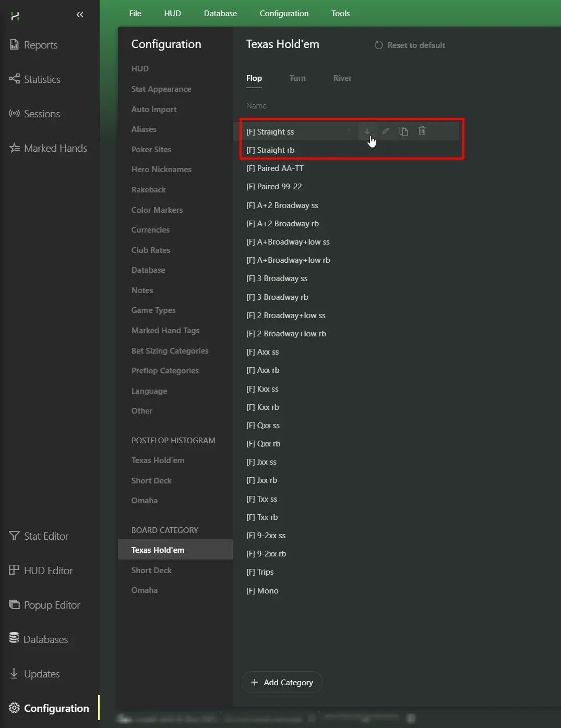Viewport: 561px width, 728px height.
Task: Open the Tools menu
Action: [x=340, y=14]
